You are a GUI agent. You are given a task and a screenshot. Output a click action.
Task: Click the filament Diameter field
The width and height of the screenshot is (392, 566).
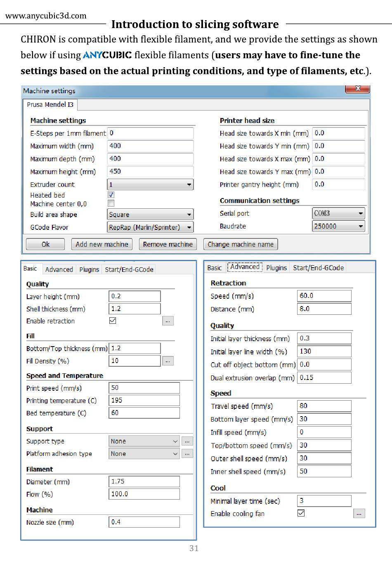pos(144,481)
